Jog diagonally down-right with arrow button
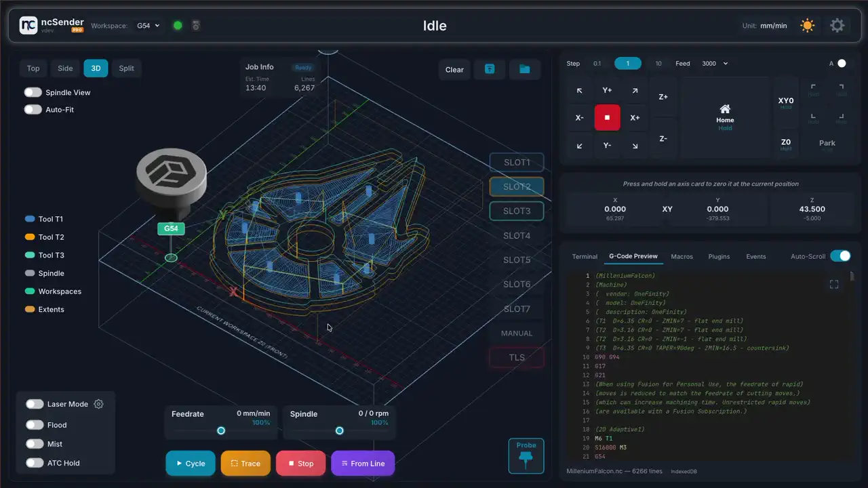 [635, 146]
